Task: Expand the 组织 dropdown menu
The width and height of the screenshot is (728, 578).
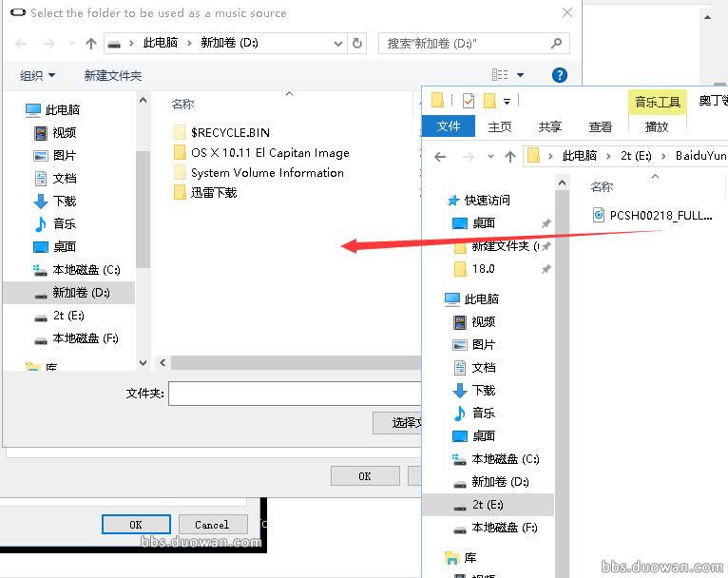Action: (38, 75)
